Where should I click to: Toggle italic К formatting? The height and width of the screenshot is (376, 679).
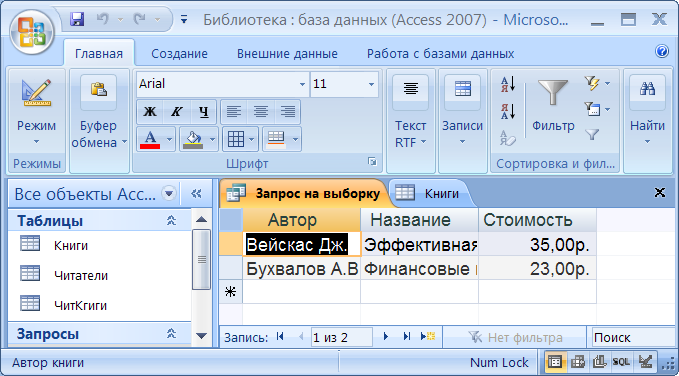(x=176, y=112)
